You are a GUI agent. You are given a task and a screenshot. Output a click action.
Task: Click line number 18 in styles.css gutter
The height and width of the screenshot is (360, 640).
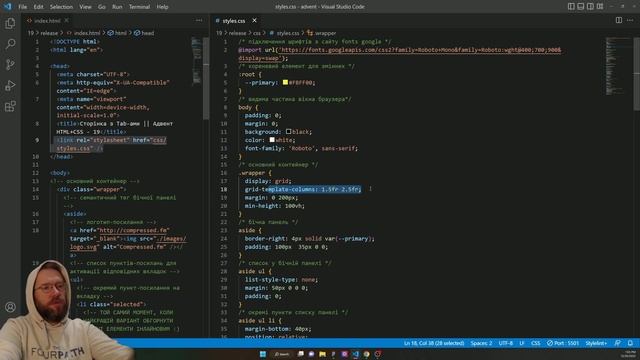tap(224, 189)
